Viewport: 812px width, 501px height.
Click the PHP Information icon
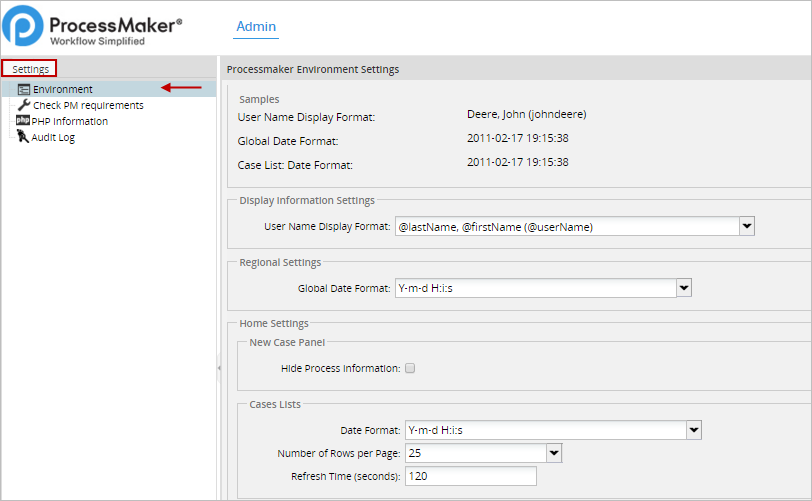[x=23, y=121]
